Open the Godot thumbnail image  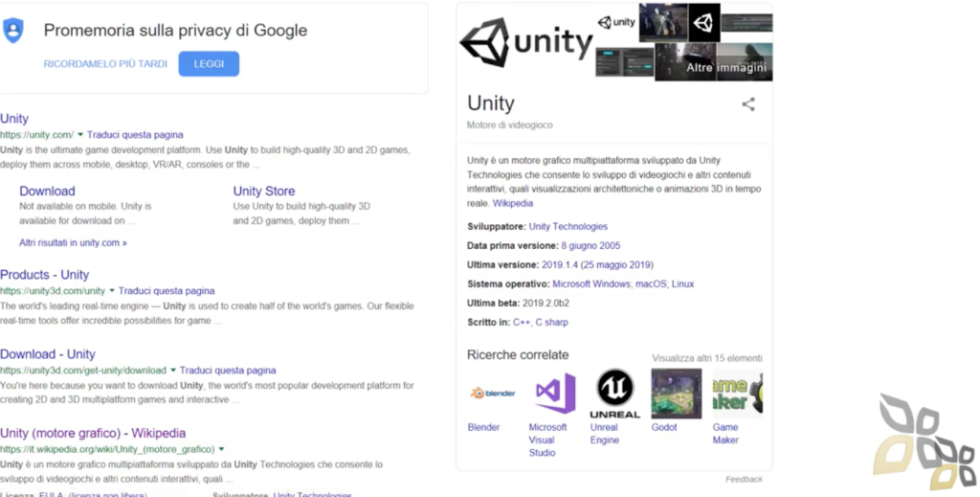click(x=677, y=394)
